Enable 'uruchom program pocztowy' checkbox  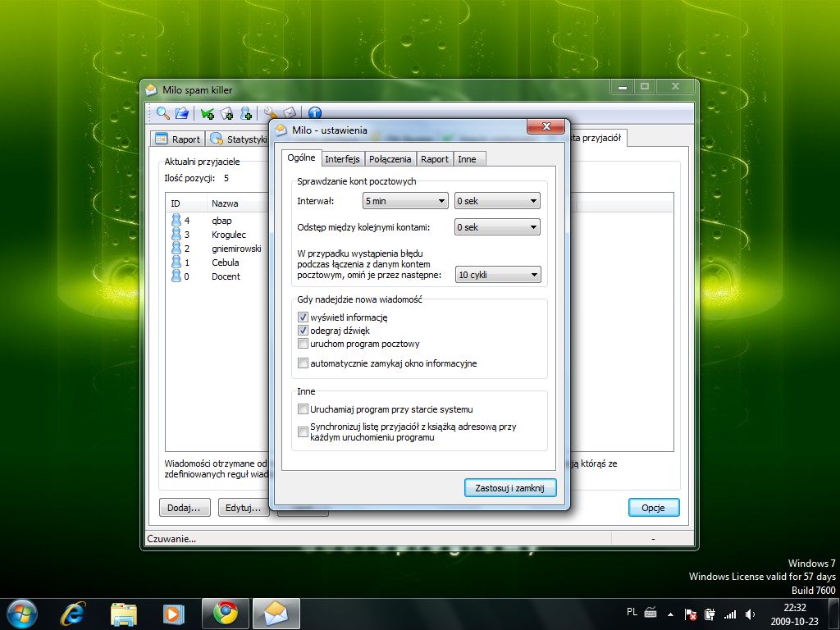click(303, 344)
